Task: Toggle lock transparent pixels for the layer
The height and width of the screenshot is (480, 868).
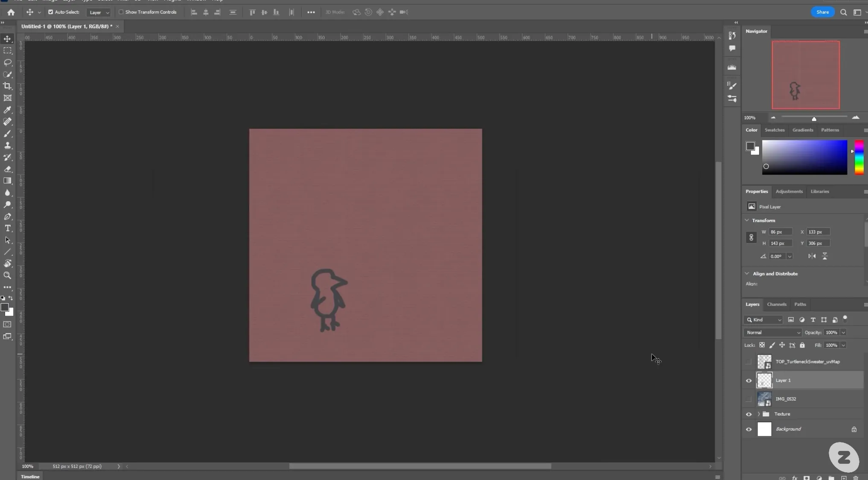Action: click(x=762, y=345)
